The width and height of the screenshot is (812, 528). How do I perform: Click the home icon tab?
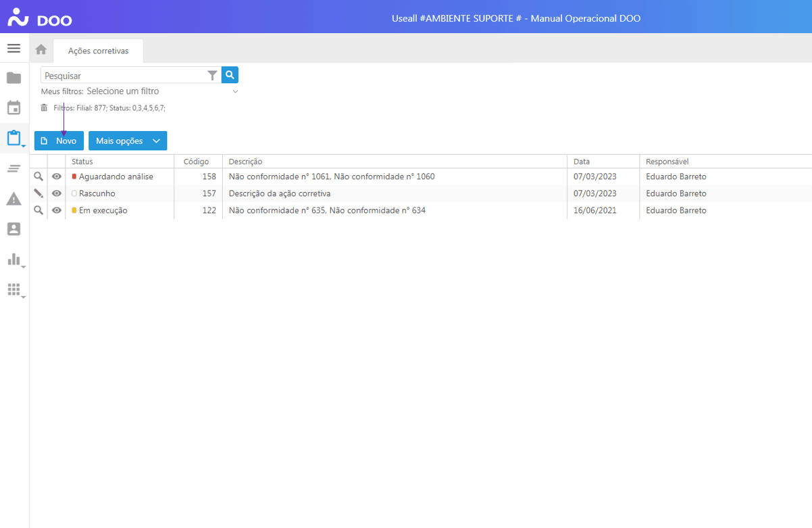coord(41,50)
